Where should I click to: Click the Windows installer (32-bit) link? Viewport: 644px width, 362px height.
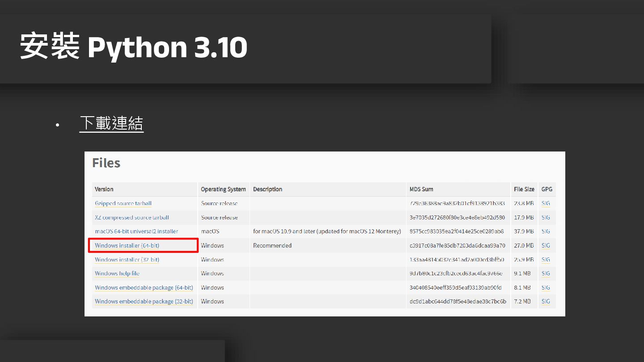(x=127, y=260)
